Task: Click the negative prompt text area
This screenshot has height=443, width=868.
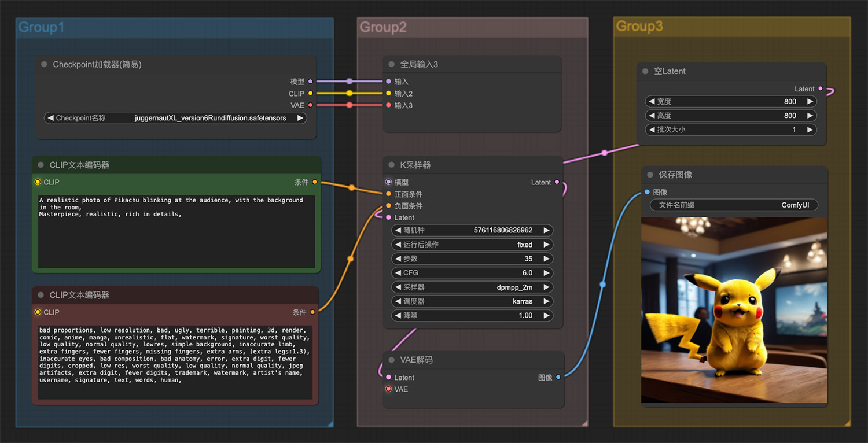Action: (x=175, y=363)
